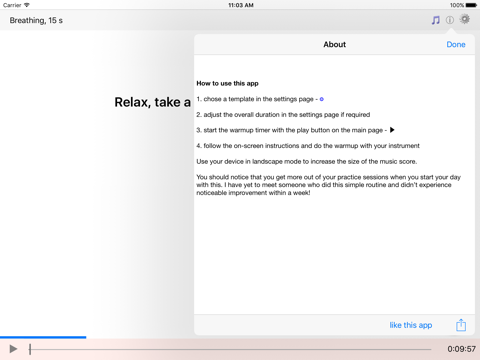Click the play triangle glyph in step 3
This screenshot has width=480, height=360.
392,130
